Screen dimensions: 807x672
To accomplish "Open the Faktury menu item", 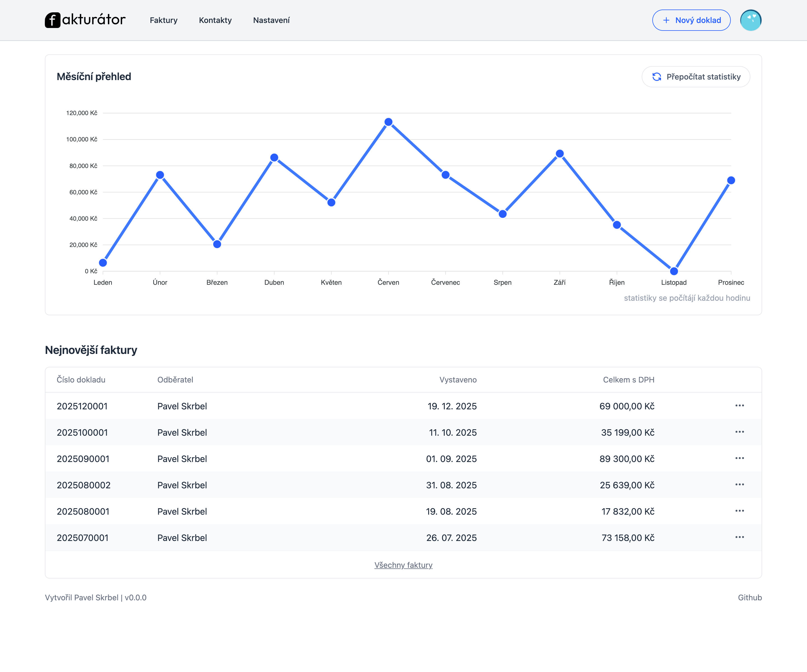I will [x=163, y=20].
